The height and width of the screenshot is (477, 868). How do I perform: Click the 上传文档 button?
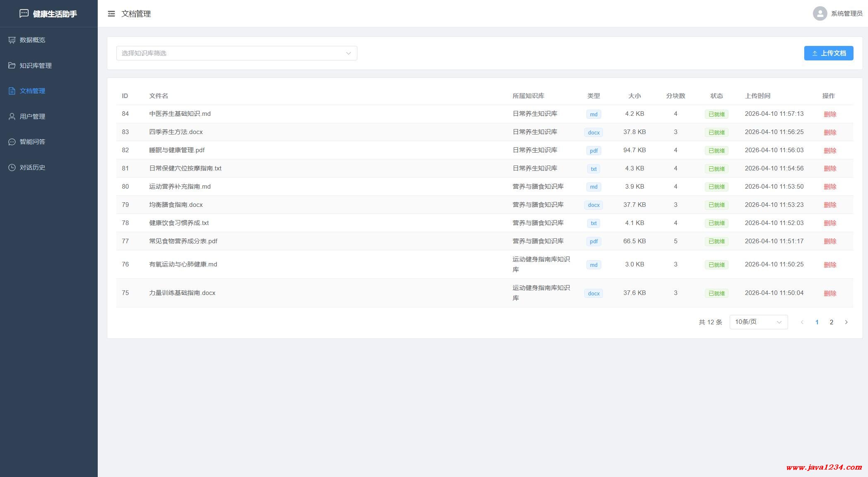click(828, 53)
